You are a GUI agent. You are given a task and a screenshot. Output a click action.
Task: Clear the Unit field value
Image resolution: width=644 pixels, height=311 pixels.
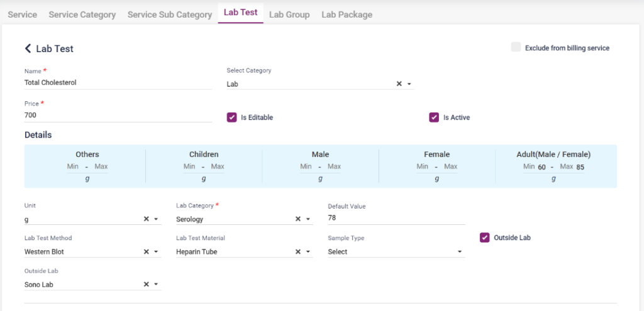[146, 219]
